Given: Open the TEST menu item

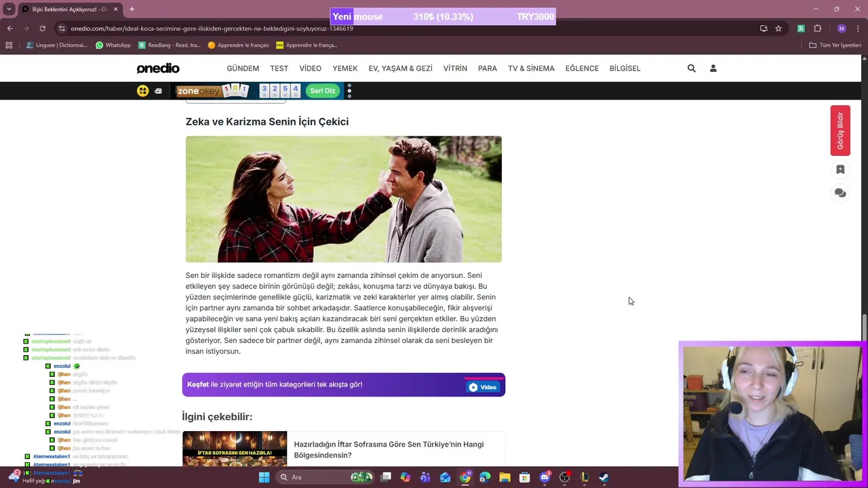Looking at the screenshot, I should (279, 68).
